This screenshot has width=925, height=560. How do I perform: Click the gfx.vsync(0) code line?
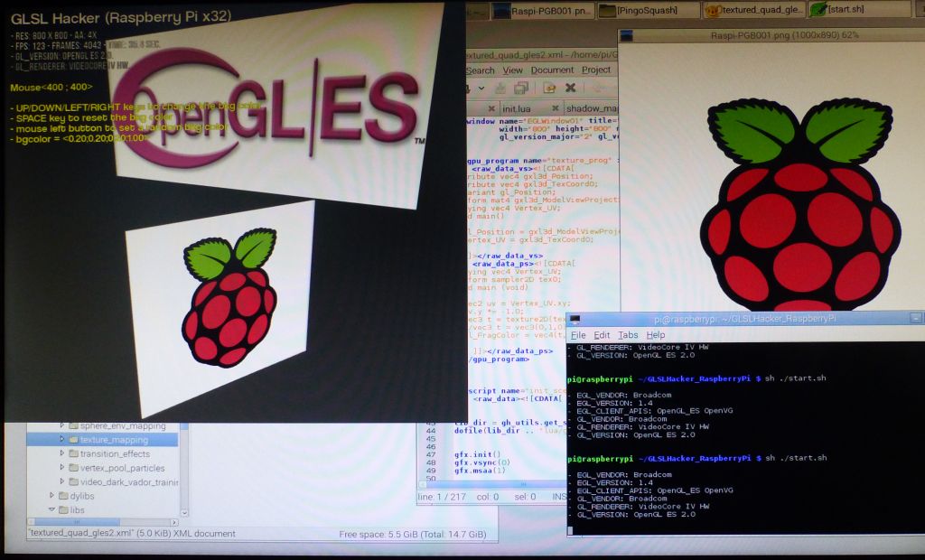tap(482, 462)
